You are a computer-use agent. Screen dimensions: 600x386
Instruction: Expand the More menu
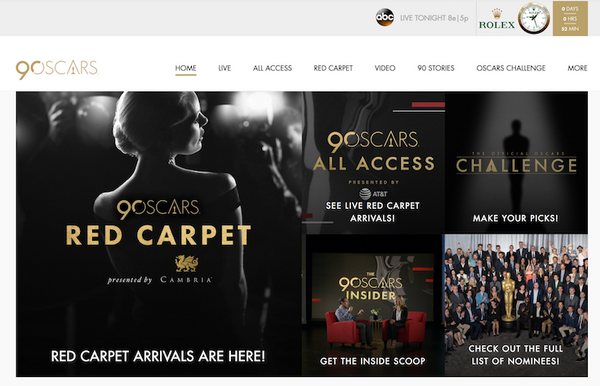tap(577, 68)
